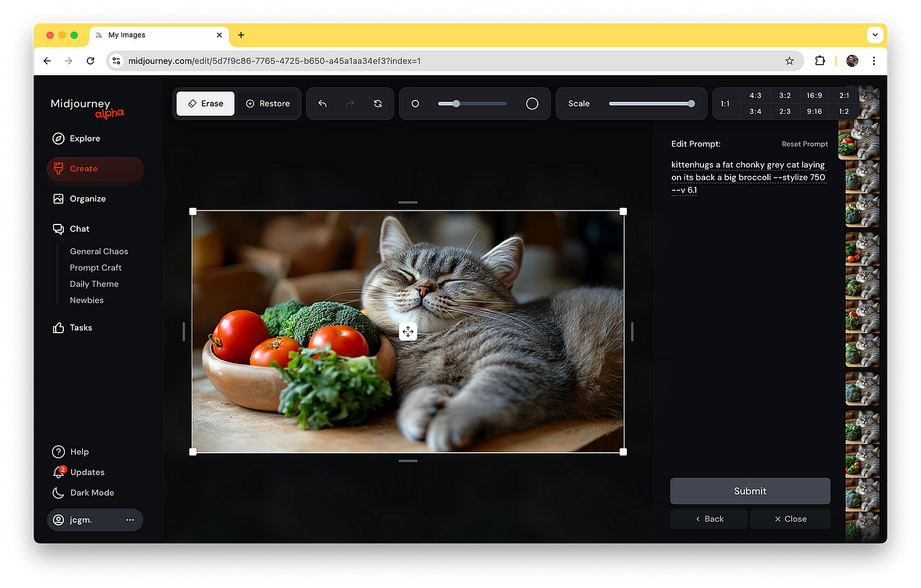921x588 pixels.
Task: Click the Tasks thumbs-up icon
Action: point(58,328)
